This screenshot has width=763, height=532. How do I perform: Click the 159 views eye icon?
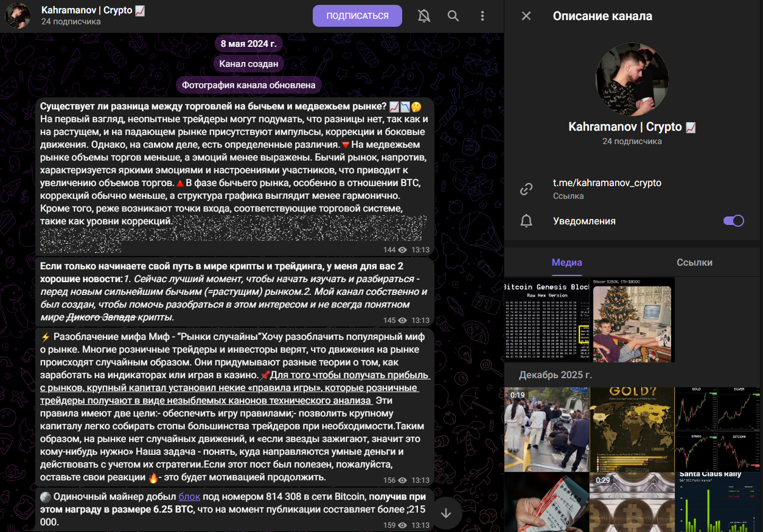(402, 525)
